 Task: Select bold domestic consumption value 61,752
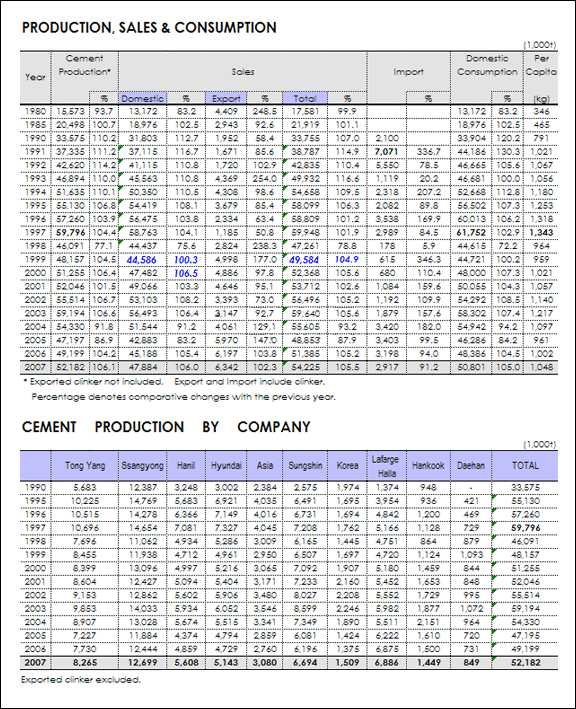tap(471, 232)
